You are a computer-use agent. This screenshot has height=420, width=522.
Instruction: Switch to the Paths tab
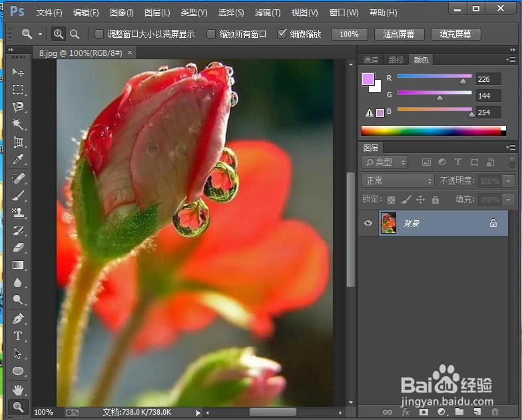(x=395, y=60)
